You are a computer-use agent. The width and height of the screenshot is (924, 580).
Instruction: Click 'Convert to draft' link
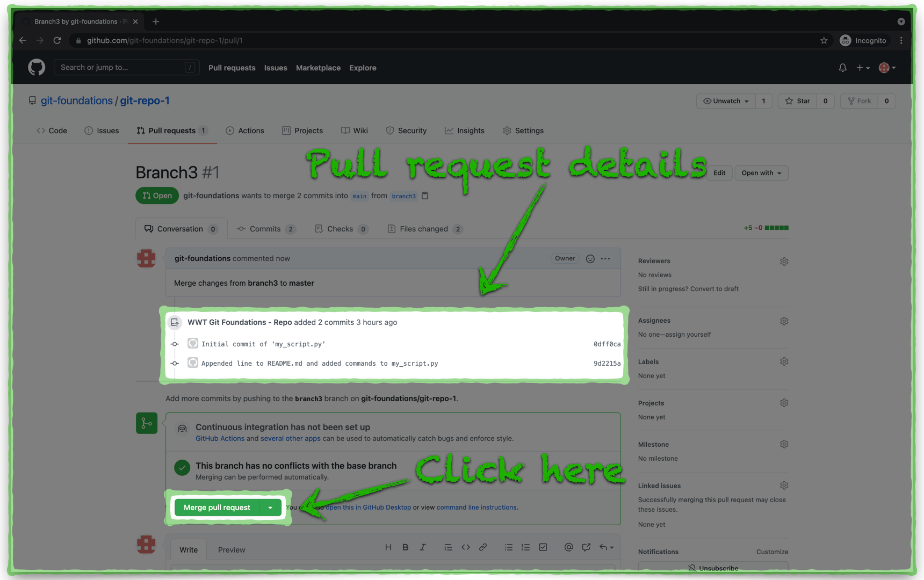pos(714,289)
